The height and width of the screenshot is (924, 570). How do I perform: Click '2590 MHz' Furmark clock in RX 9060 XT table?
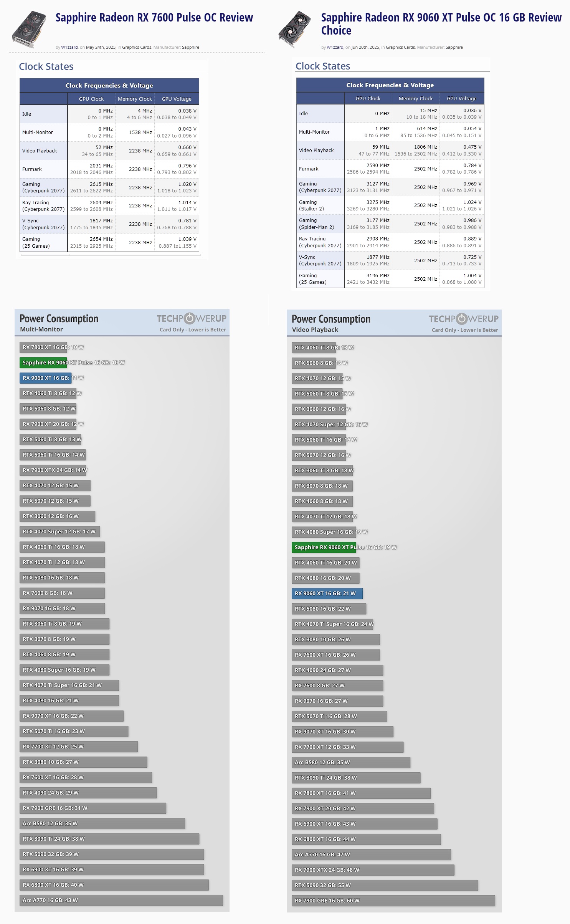pos(378,165)
